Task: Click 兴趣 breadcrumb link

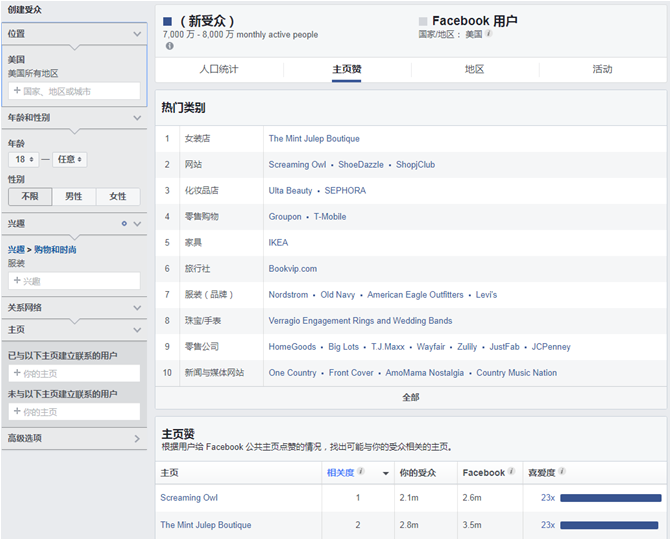Action: (16, 249)
